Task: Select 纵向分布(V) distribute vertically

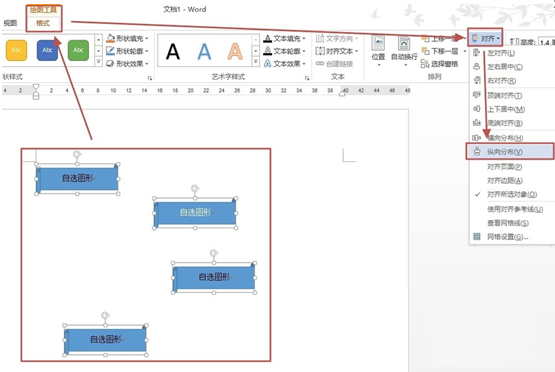Action: pos(510,151)
